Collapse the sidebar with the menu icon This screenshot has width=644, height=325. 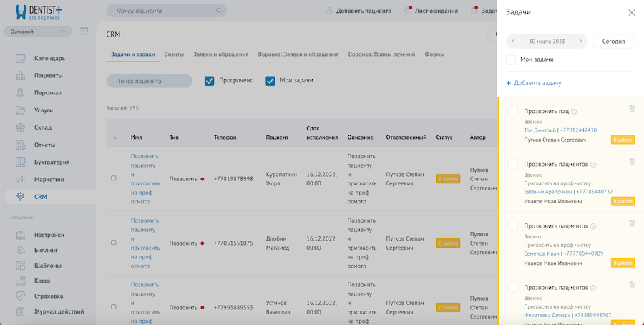coord(84,31)
